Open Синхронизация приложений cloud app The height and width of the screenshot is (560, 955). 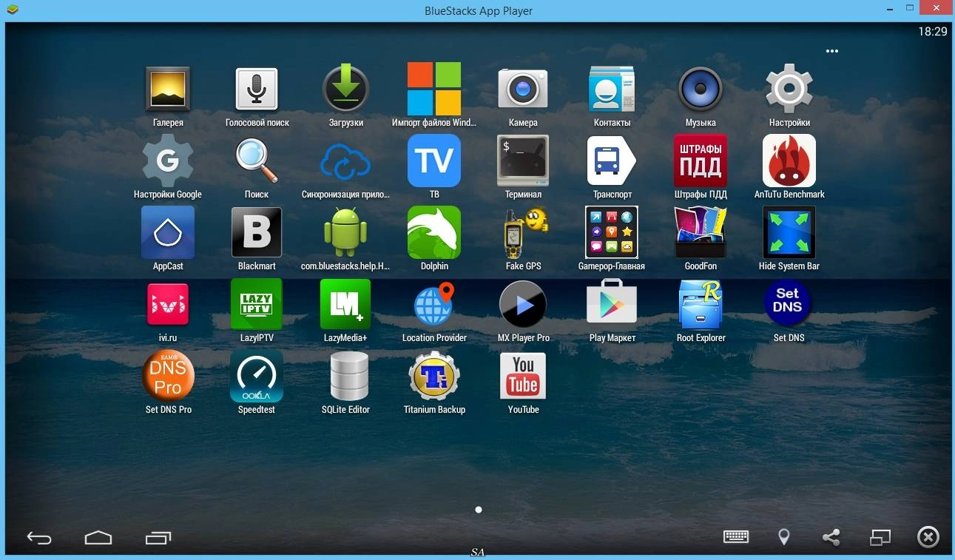(x=345, y=161)
